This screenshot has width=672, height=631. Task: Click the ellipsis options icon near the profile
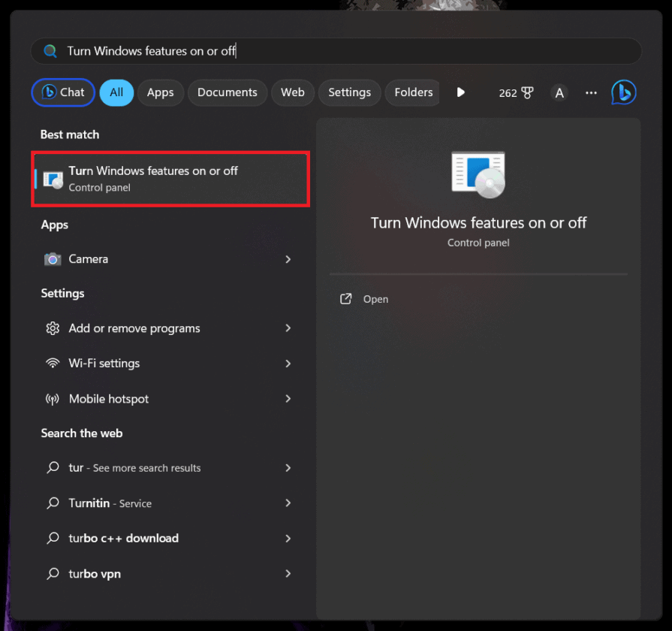tap(591, 92)
